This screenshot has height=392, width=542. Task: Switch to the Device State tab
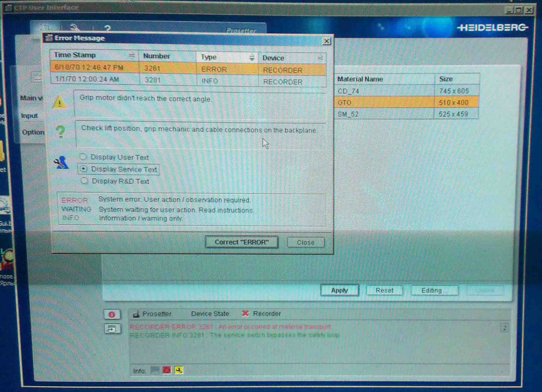[210, 314]
